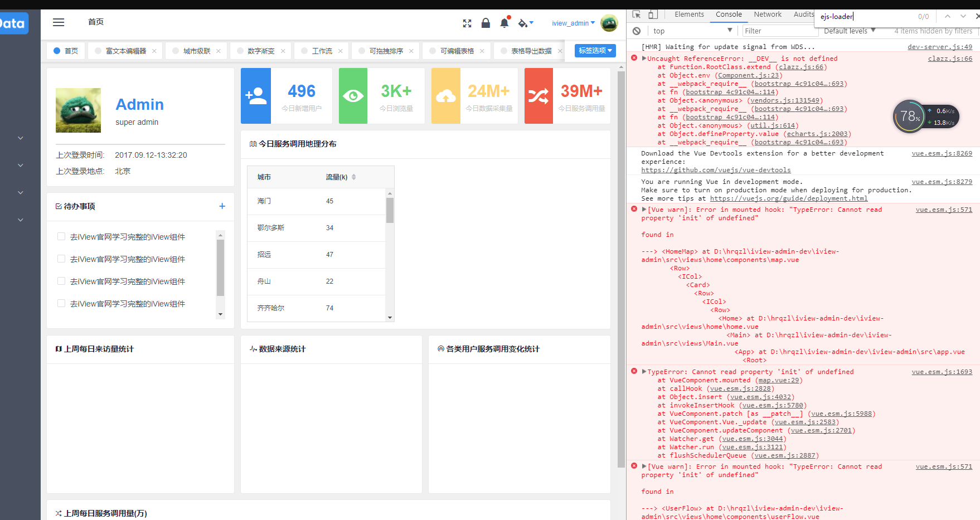Click the add user icon on 496 card
This screenshot has width=980, height=520.
256,96
